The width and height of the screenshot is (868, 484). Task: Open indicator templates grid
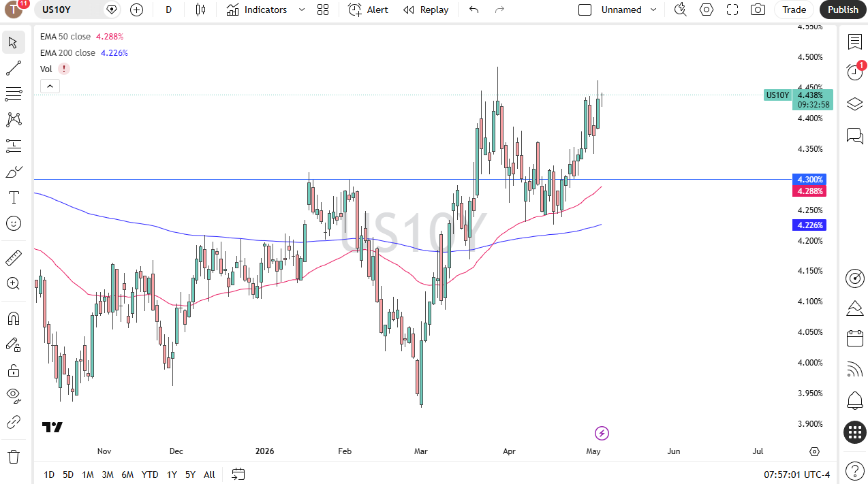pyautogui.click(x=323, y=10)
